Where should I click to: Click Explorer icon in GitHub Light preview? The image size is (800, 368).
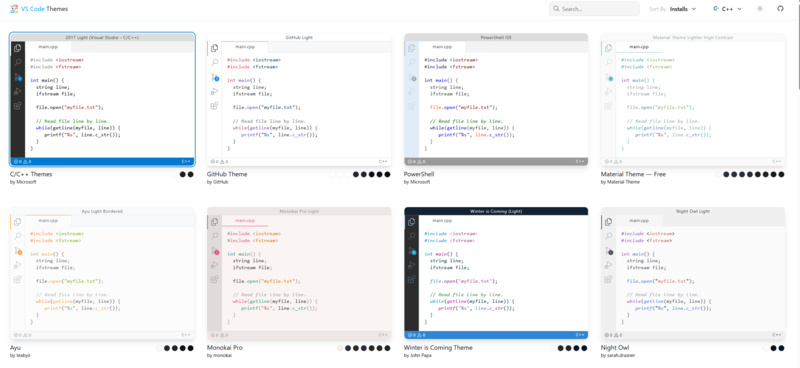pyautogui.click(x=215, y=48)
